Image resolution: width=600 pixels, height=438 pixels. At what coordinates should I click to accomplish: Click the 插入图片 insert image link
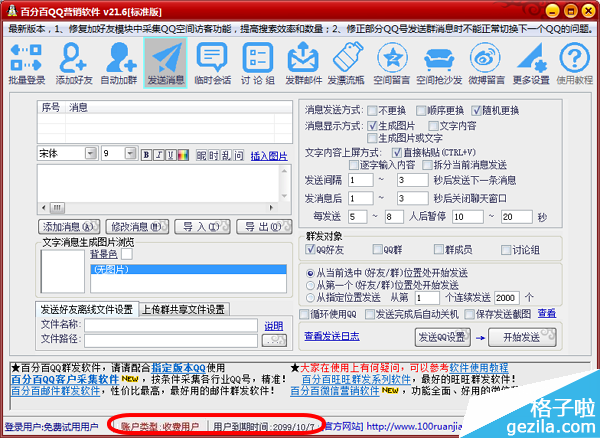coord(268,155)
